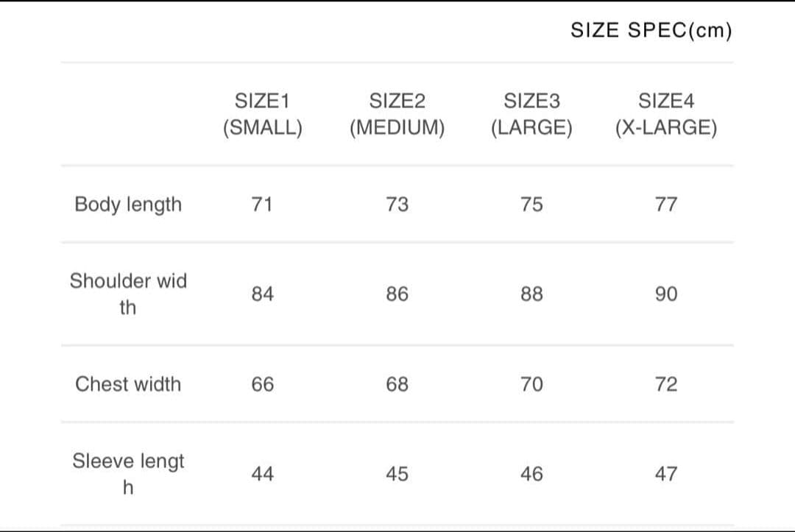Screen dimensions: 795x532
Task: Select the small shoulder width value 84
Action: (262, 294)
